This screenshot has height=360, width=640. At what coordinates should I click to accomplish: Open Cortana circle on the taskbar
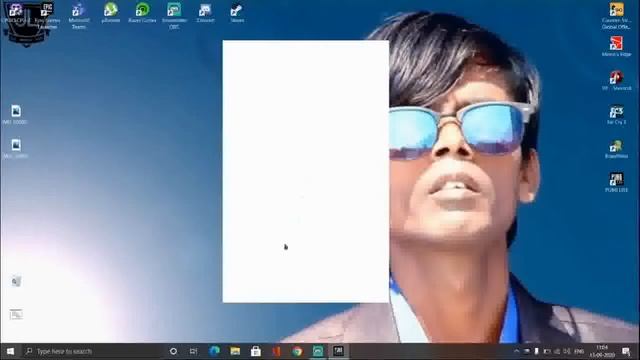click(x=173, y=351)
